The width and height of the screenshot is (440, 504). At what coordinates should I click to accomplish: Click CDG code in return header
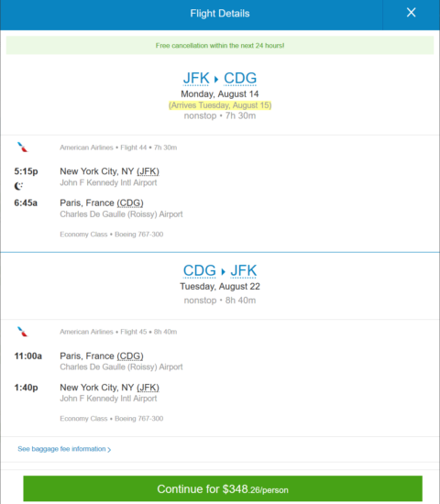(x=200, y=270)
